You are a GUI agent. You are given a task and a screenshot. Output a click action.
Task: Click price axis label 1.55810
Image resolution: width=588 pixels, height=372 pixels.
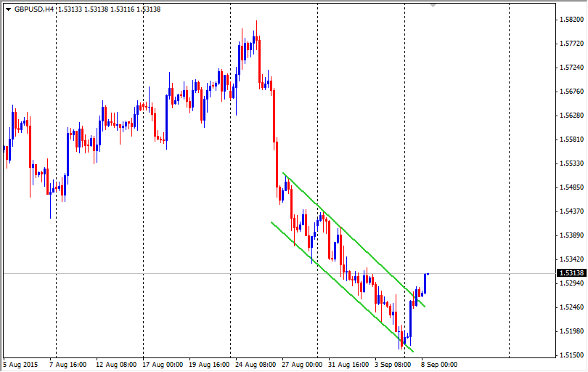[571, 139]
